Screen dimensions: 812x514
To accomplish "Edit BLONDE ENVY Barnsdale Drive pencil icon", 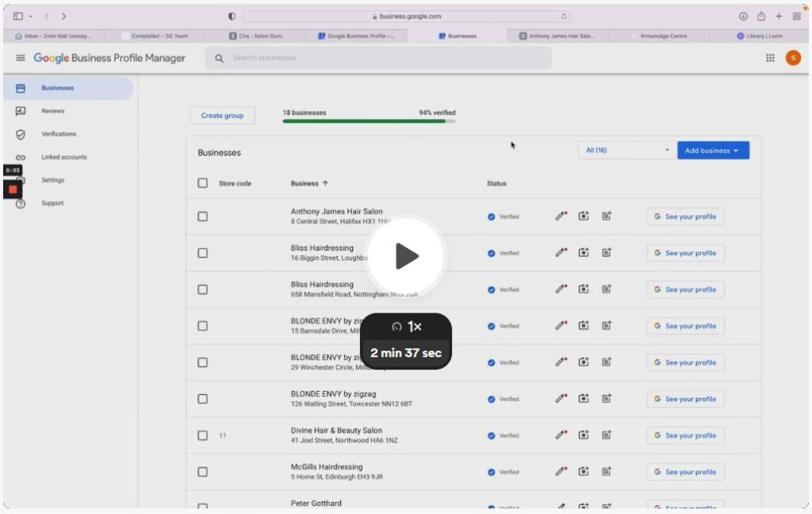I will pos(561,325).
